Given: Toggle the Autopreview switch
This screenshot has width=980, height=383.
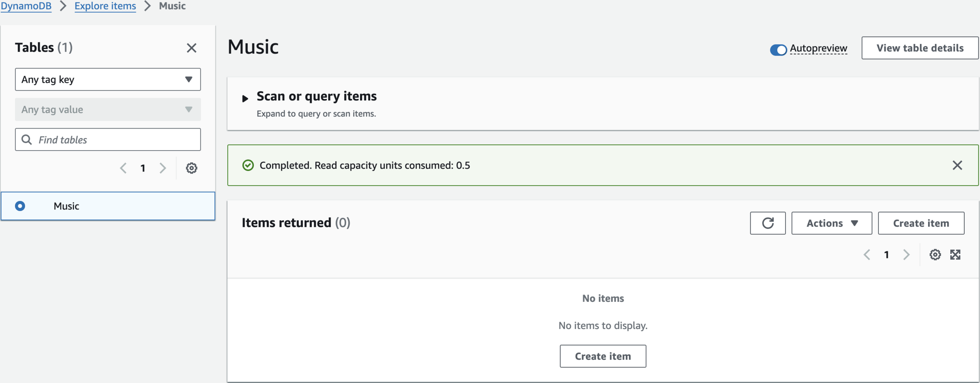Looking at the screenshot, I should click(x=778, y=50).
